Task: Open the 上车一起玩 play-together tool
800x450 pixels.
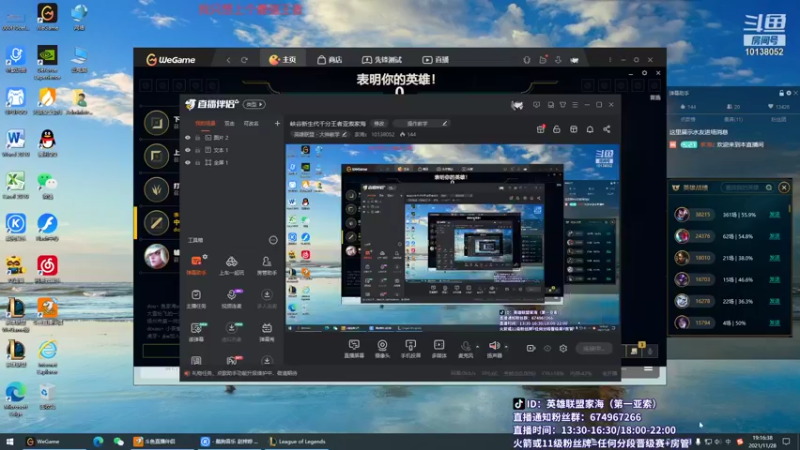Action: click(x=231, y=265)
